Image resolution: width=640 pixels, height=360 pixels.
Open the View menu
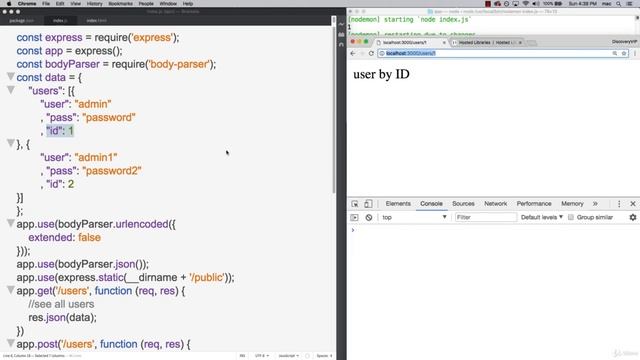click(x=76, y=4)
